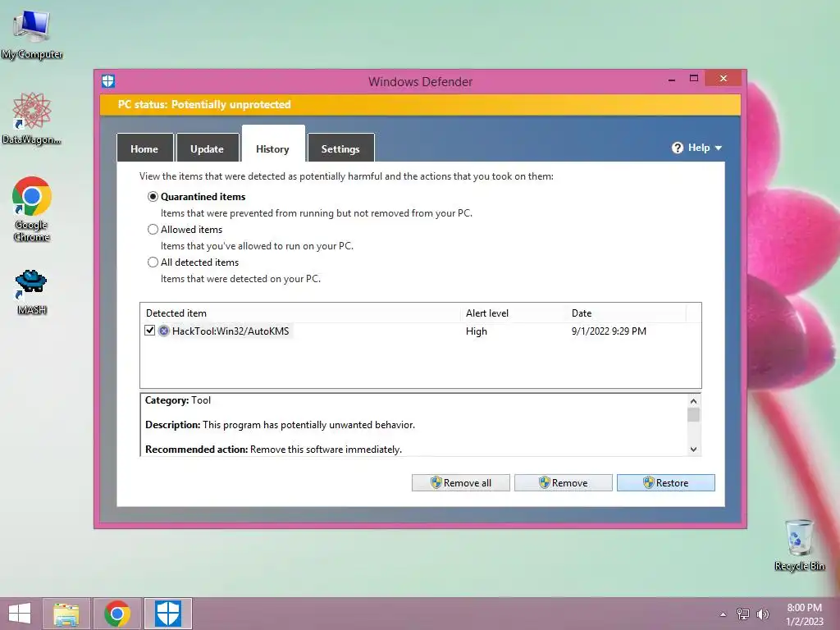Click the threat icon beside HackTool:Win32/AutoKMS
Screen dimensions: 840x630
(x=164, y=331)
